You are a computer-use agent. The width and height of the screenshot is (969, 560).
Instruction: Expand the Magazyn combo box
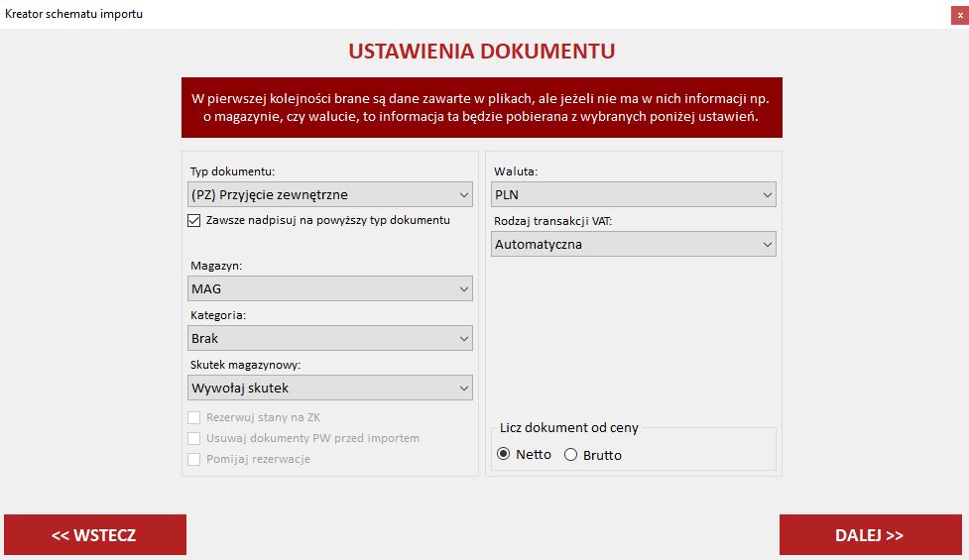[330, 288]
